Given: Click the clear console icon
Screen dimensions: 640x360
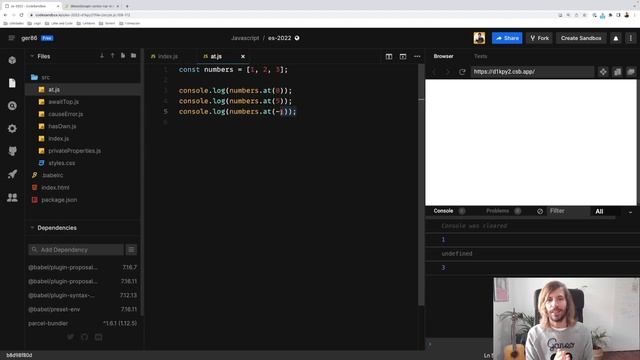Looking at the screenshot, I should 540,211.
